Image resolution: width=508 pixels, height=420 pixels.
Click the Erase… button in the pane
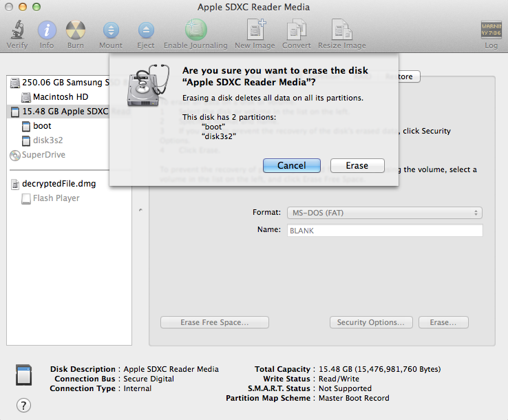click(x=443, y=322)
